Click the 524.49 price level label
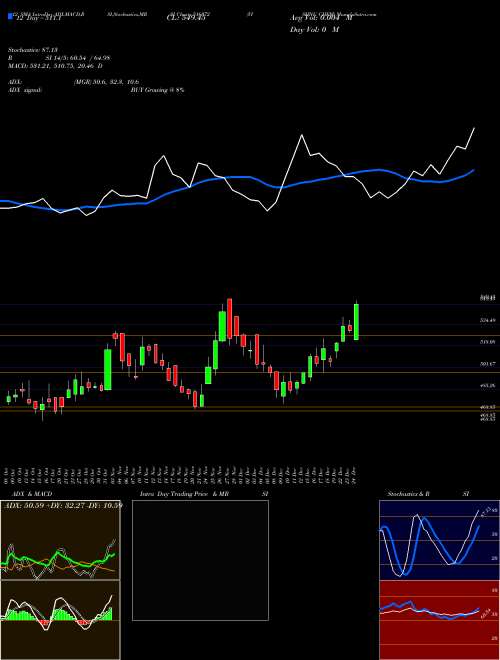The width and height of the screenshot is (500, 660). coord(488,320)
